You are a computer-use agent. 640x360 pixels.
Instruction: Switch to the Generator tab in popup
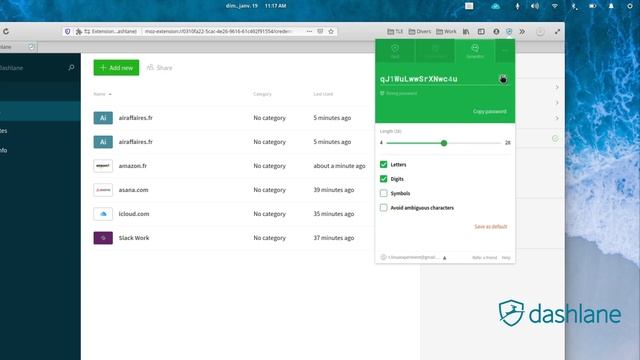point(475,51)
